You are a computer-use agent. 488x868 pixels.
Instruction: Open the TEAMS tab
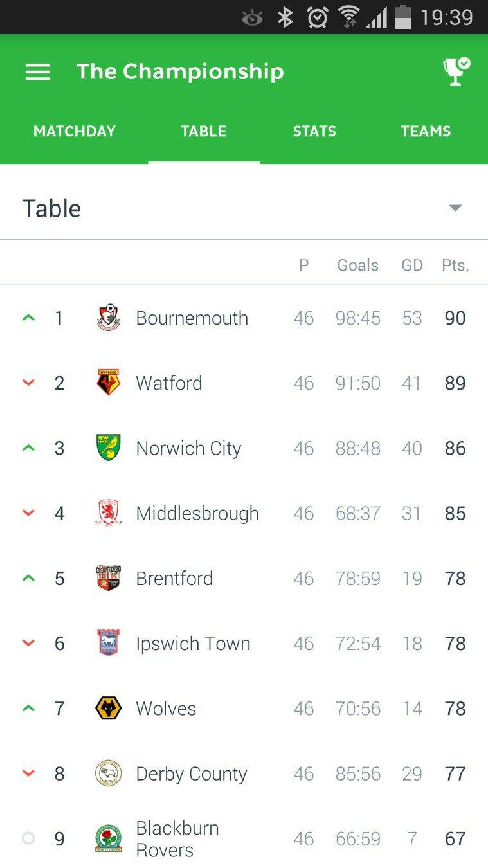coord(426,131)
